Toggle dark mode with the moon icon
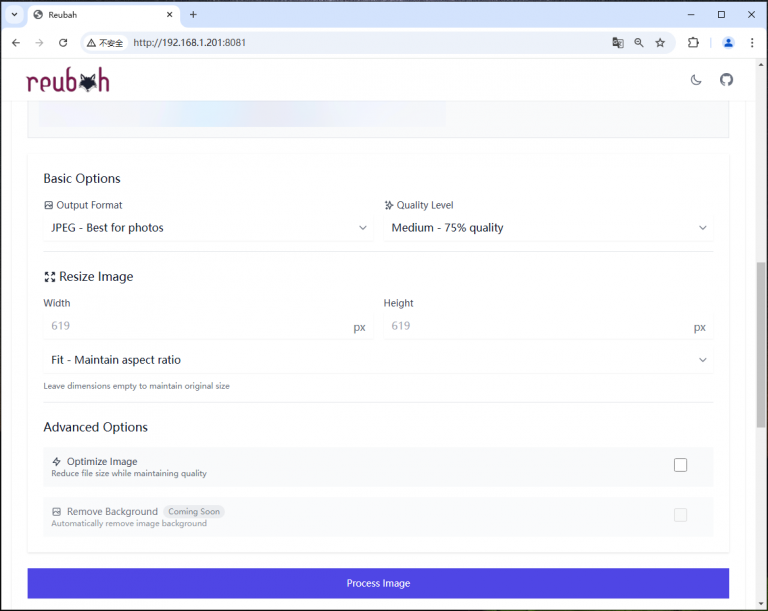768x611 pixels. coord(696,80)
